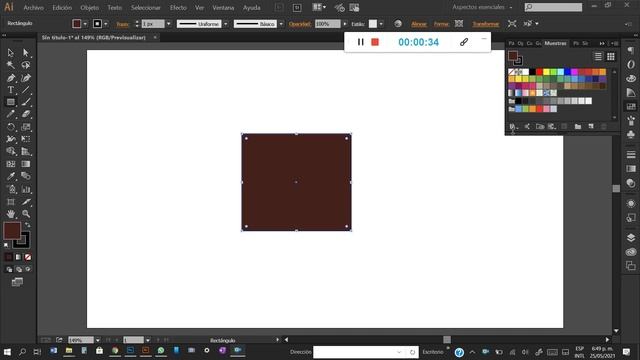The height and width of the screenshot is (360, 640).
Task: Open the Edición menu
Action: [x=62, y=7]
